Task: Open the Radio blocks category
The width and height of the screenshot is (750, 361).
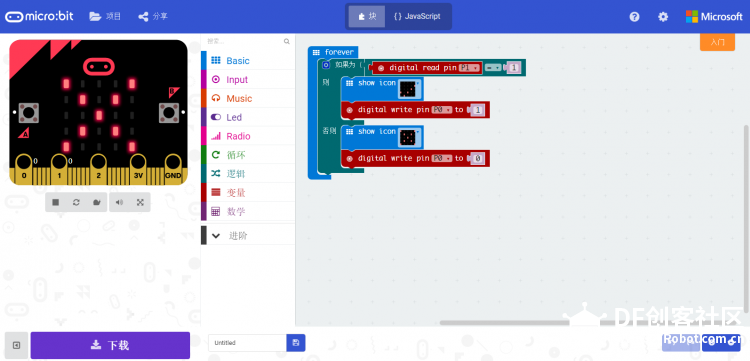Action: 248,136
